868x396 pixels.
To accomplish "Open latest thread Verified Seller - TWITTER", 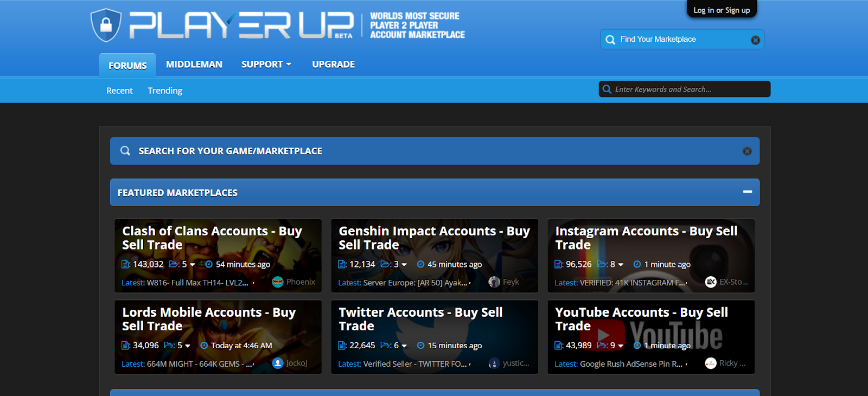I will point(415,364).
